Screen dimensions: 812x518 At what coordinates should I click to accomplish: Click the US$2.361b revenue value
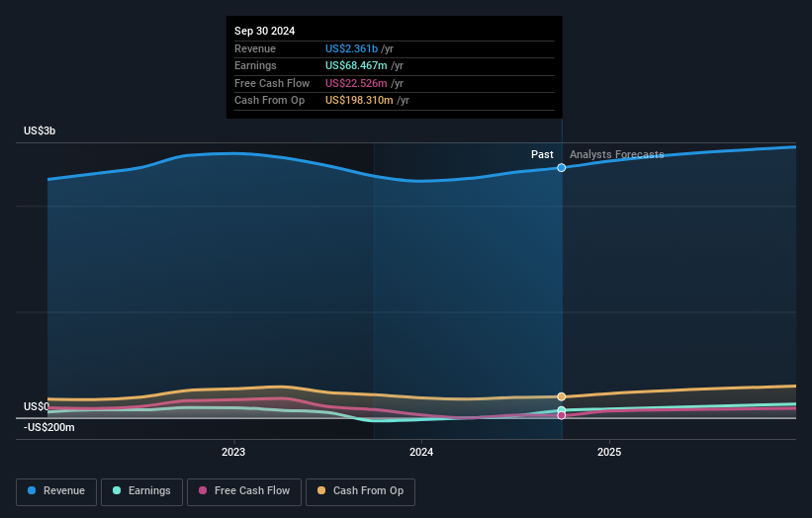352,48
